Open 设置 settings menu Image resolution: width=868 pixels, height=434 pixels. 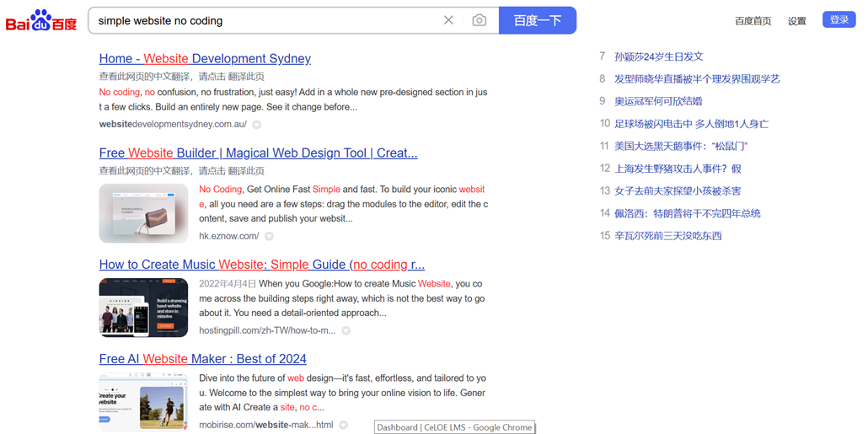(x=797, y=21)
